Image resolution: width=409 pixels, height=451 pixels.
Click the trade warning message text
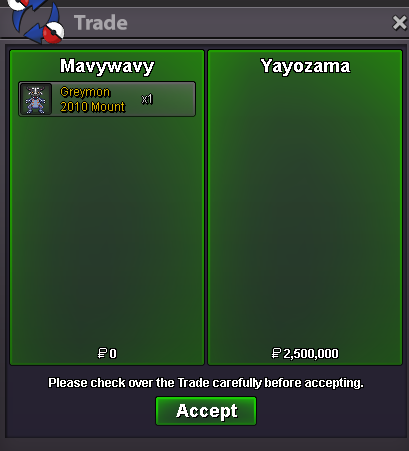point(206,383)
